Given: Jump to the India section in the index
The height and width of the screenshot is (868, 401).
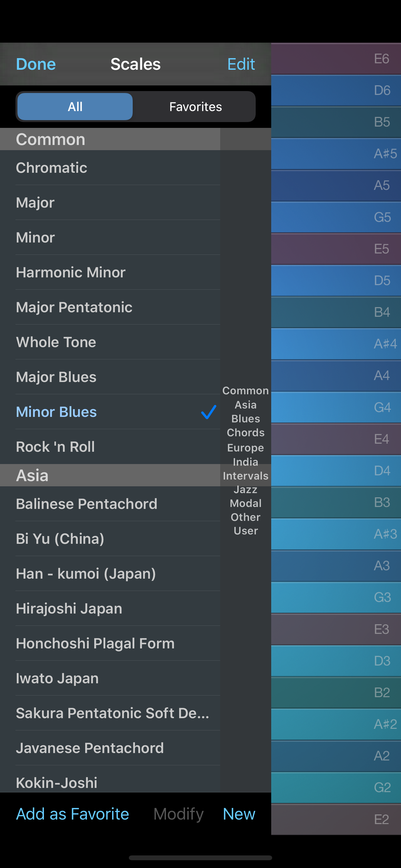Looking at the screenshot, I should (245, 462).
